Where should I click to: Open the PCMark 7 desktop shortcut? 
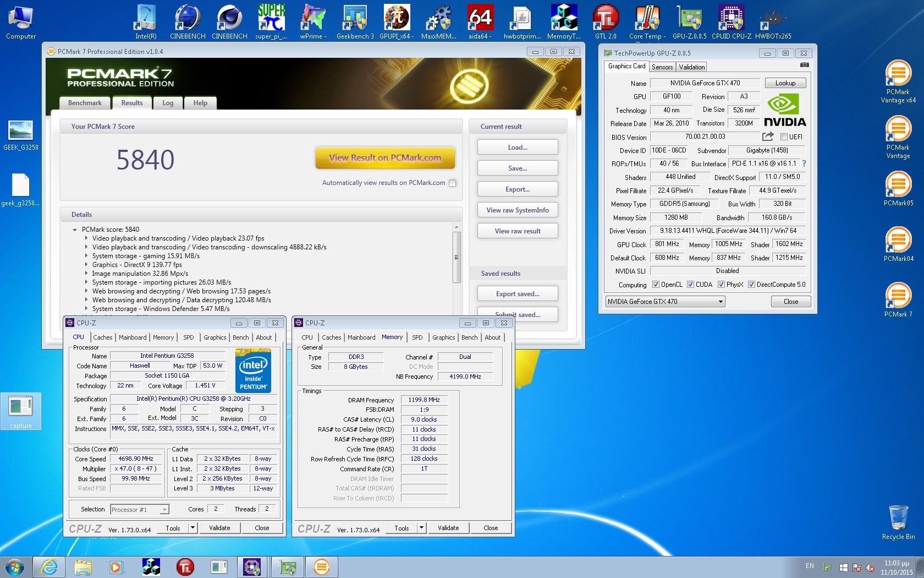pos(898,299)
